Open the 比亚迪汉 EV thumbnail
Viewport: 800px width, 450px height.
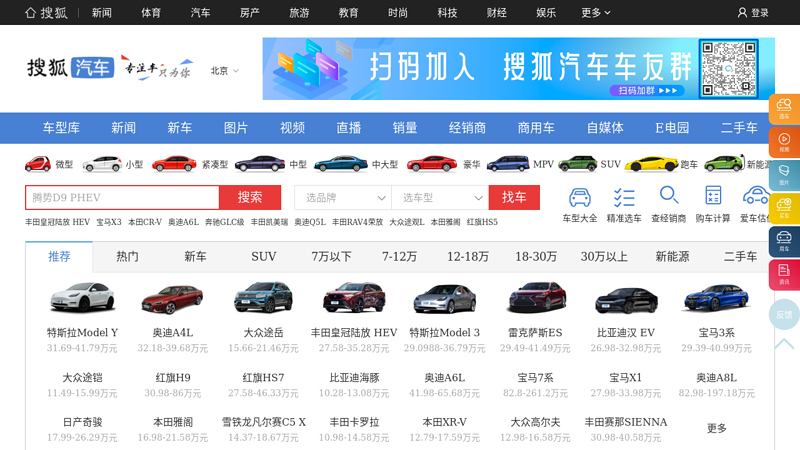click(626, 299)
